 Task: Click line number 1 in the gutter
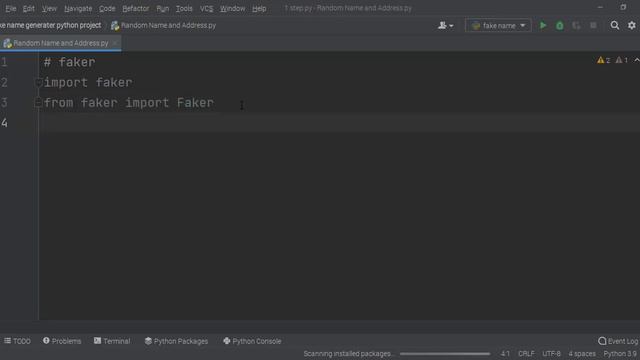point(4,62)
